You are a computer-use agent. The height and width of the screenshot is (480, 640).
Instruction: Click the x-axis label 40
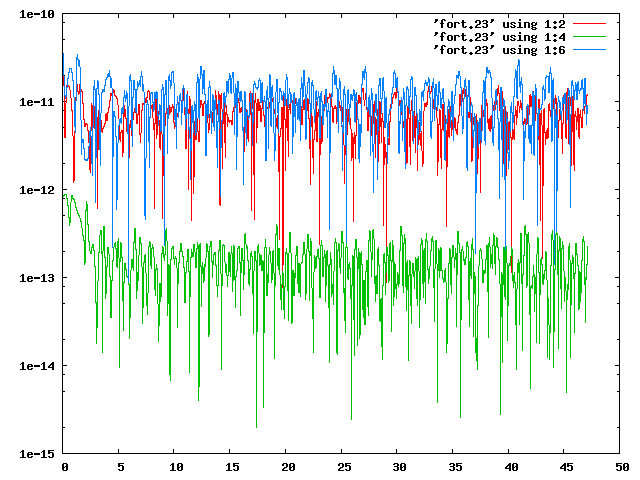511,467
